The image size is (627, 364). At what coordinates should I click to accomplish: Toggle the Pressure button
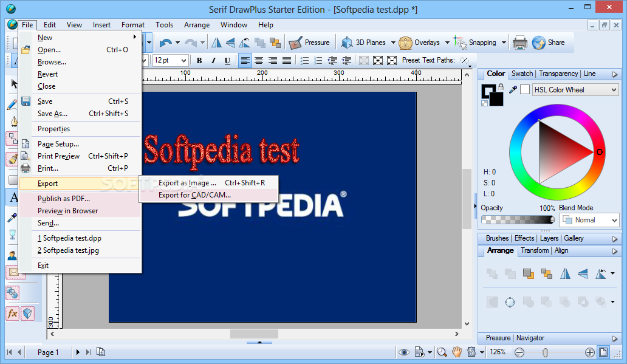click(309, 43)
